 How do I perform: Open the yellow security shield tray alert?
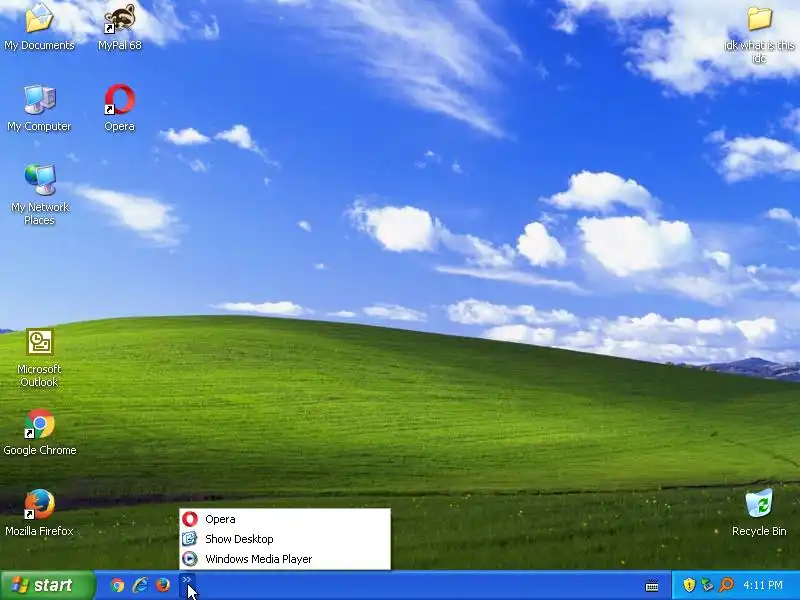tap(689, 585)
